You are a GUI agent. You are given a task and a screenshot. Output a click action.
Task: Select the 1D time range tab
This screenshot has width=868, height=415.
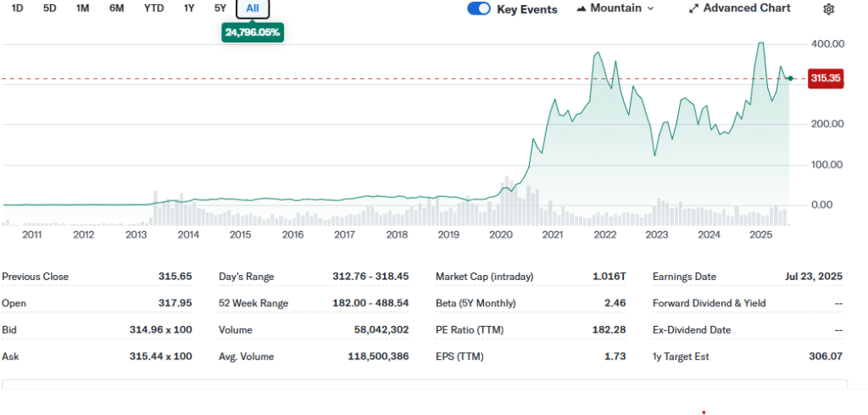(x=18, y=8)
